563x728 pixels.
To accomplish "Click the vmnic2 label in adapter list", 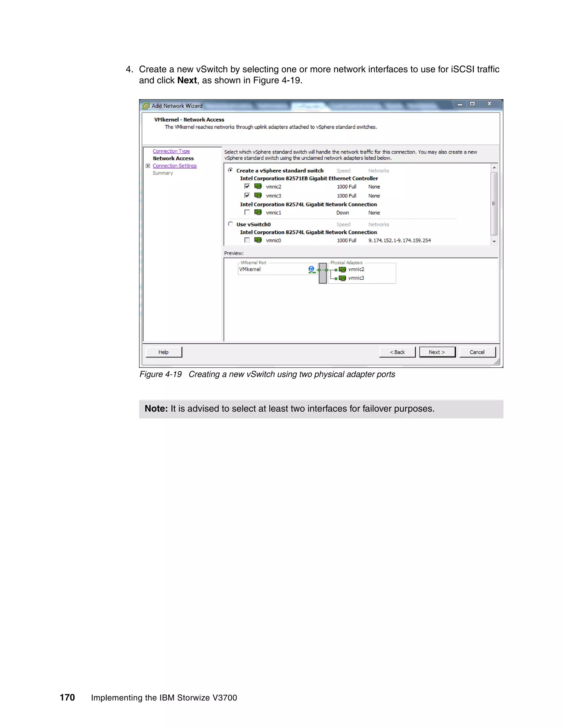I will (274, 187).
